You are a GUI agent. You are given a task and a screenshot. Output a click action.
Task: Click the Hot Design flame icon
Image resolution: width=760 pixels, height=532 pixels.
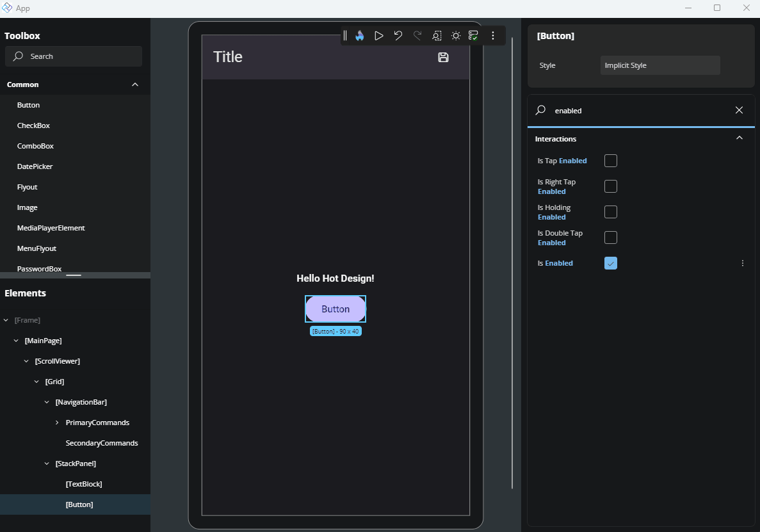coord(359,35)
